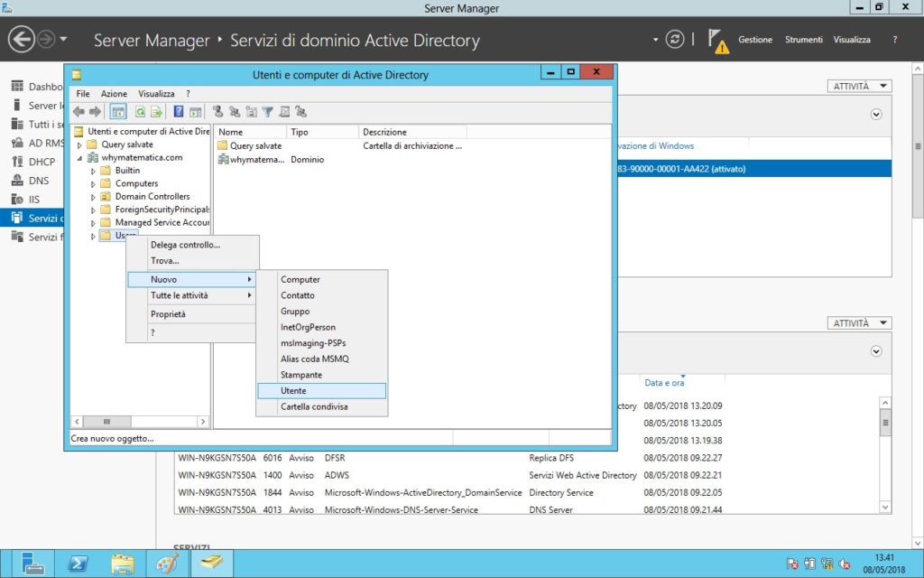
Task: Open the Azione menu
Action: coord(114,94)
